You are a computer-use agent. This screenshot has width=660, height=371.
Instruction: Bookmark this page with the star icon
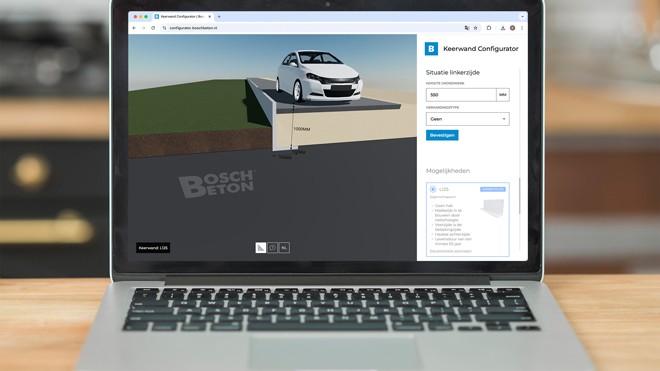476,28
